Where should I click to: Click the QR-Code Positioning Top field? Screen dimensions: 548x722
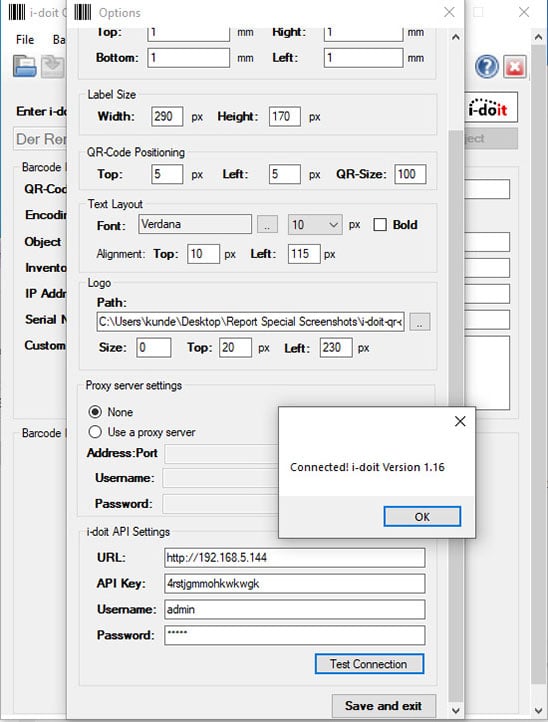[x=167, y=175]
